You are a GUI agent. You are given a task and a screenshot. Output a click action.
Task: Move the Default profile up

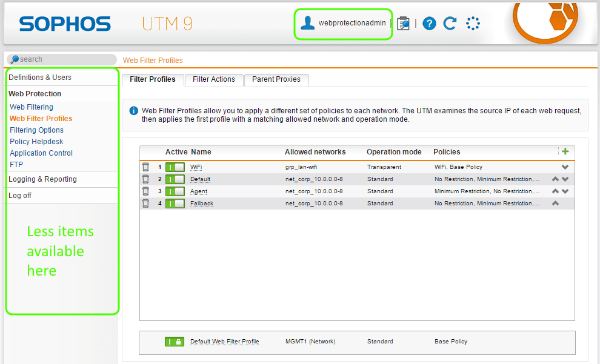555,179
